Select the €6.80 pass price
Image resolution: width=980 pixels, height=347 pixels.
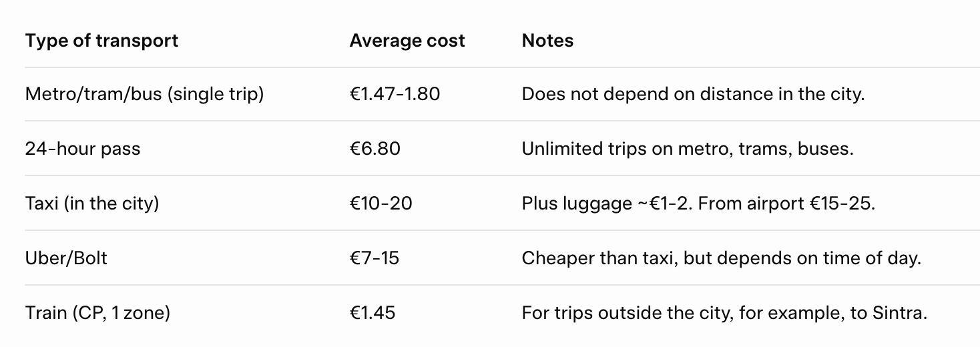pyautogui.click(x=375, y=149)
